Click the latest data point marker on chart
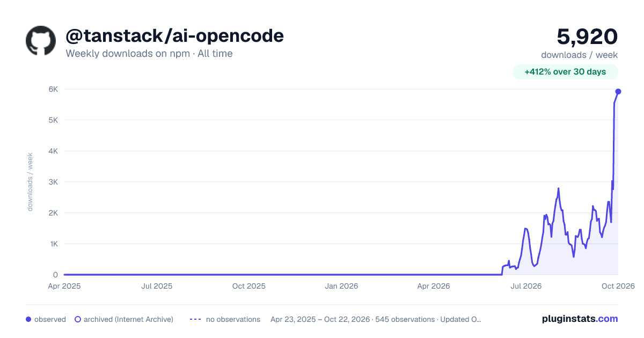Viewport: 644px width, 338px height. (x=618, y=91)
